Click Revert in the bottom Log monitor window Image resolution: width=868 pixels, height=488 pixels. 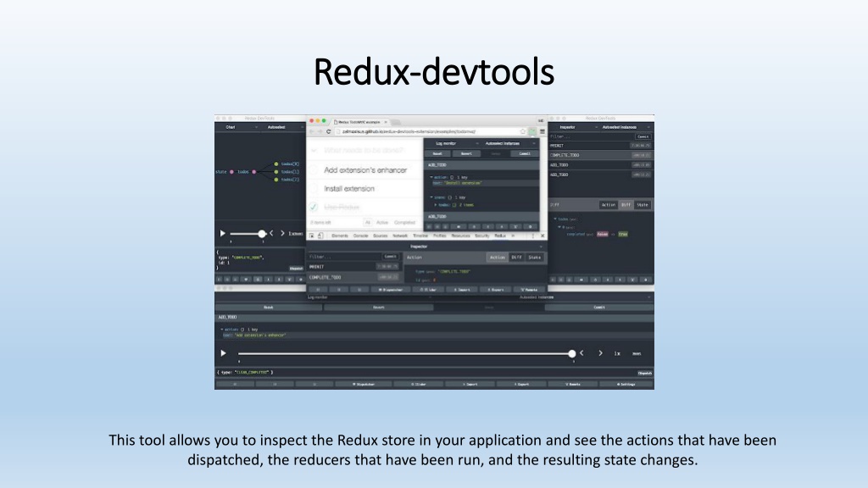(378, 307)
